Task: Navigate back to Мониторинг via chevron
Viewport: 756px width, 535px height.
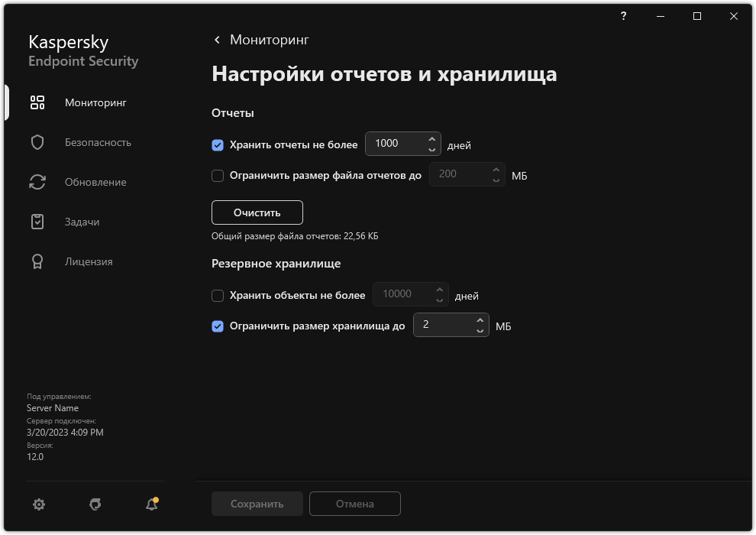Action: [x=216, y=39]
